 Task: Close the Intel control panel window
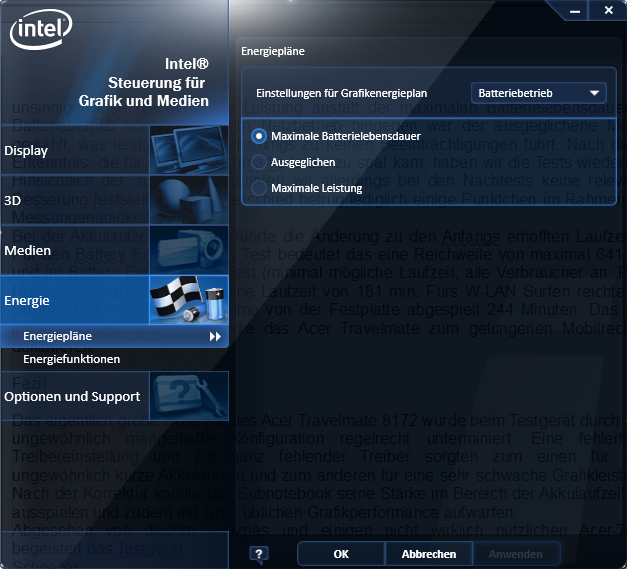(x=608, y=10)
